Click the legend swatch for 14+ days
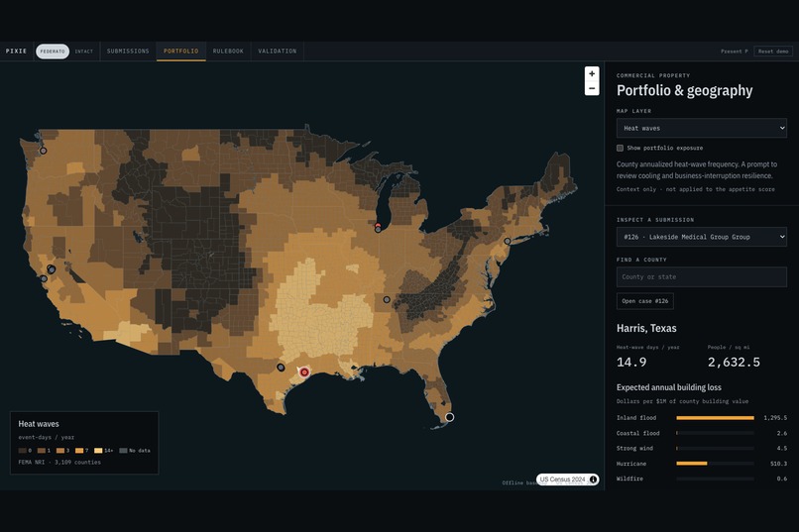The image size is (799, 532). tap(98, 451)
